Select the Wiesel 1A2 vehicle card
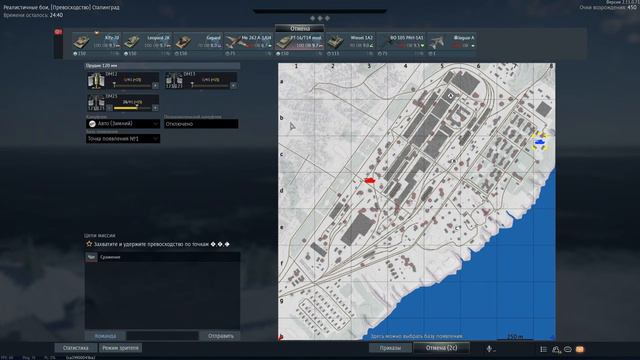Image resolution: width=640 pixels, height=360 pixels. [x=350, y=44]
